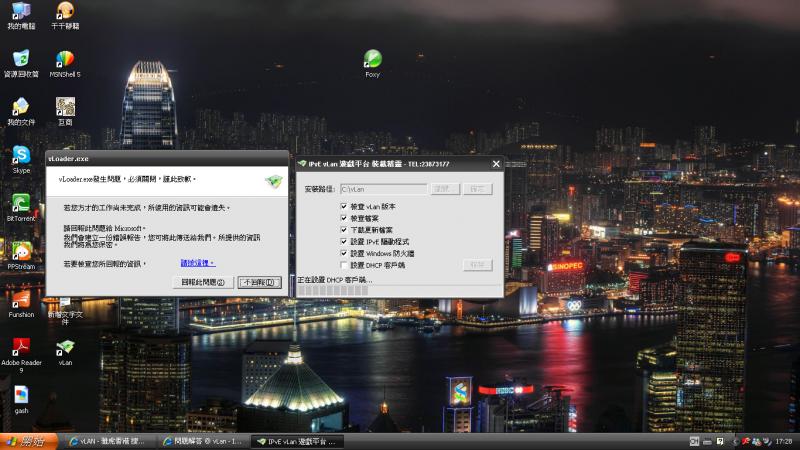Click the vLan title bar icon of installer
800x450 pixels.
coord(302,164)
